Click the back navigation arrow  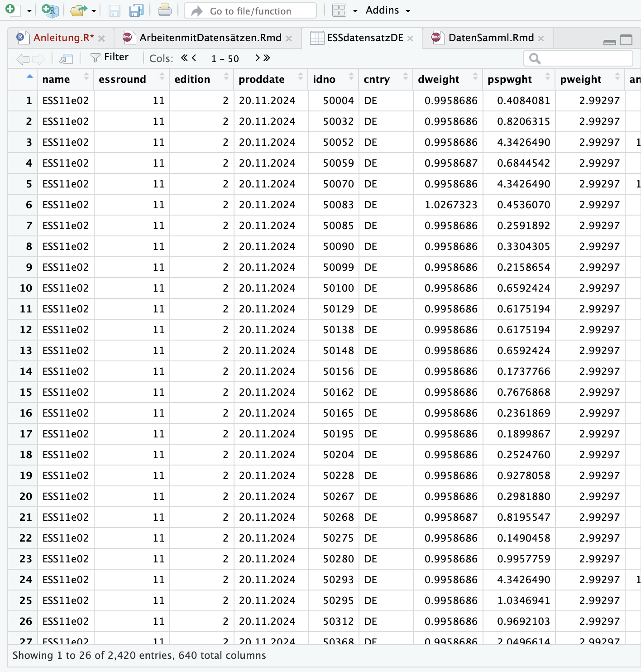click(23, 58)
